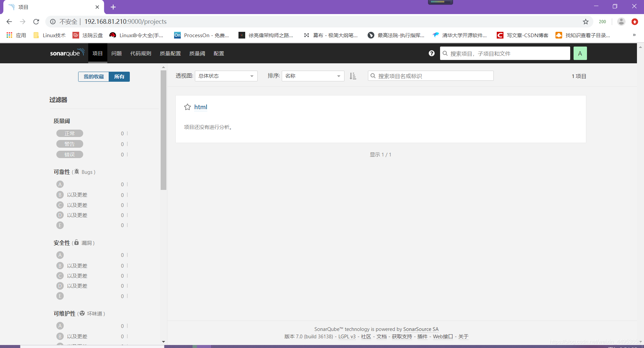
Task: Click the SonarSource SA footer link
Action: [421, 329]
